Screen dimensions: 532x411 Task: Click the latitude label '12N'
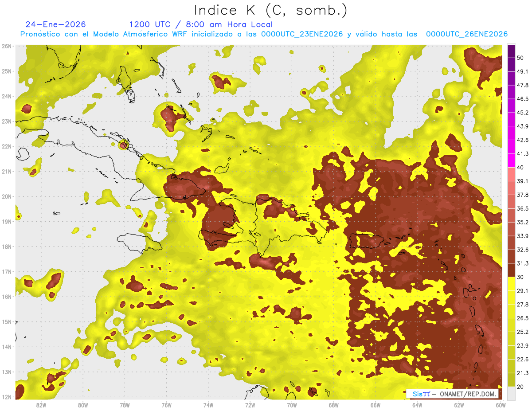7,397
